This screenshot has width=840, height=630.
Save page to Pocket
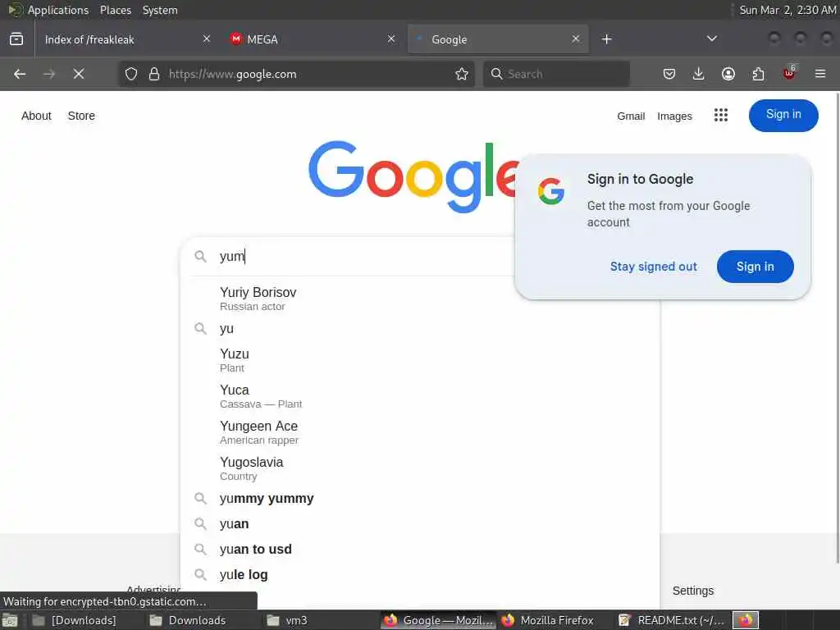(669, 74)
